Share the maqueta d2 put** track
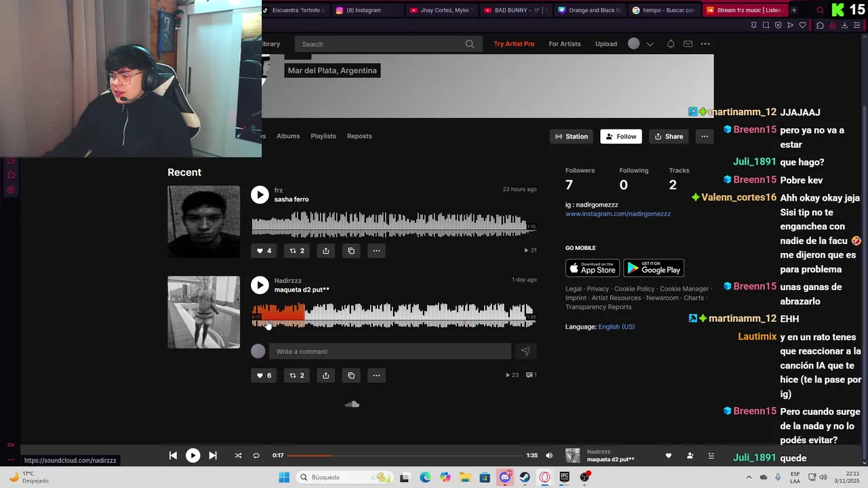Viewport: 868px width, 488px height. tap(326, 375)
